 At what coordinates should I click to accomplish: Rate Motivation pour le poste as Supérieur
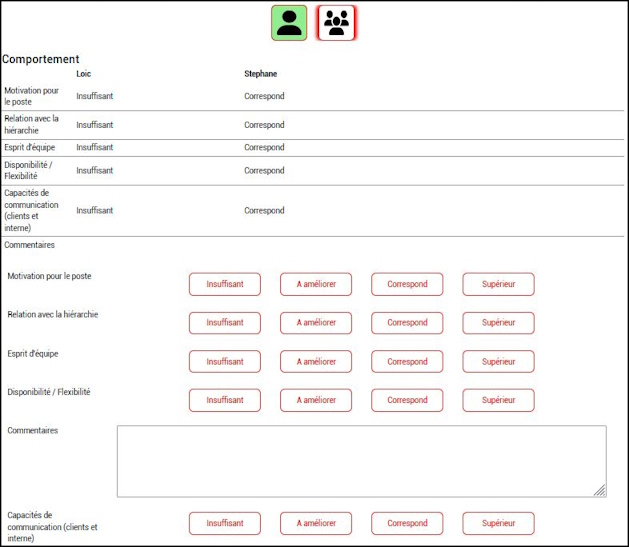[498, 284]
